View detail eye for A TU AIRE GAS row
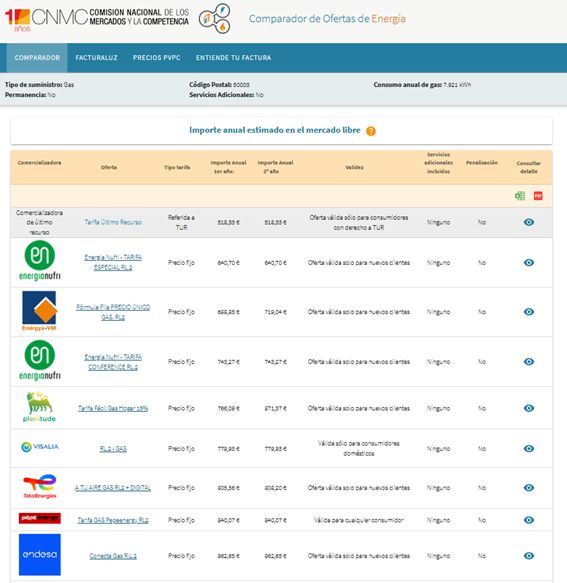This screenshot has height=583, width=567. pyautogui.click(x=529, y=487)
